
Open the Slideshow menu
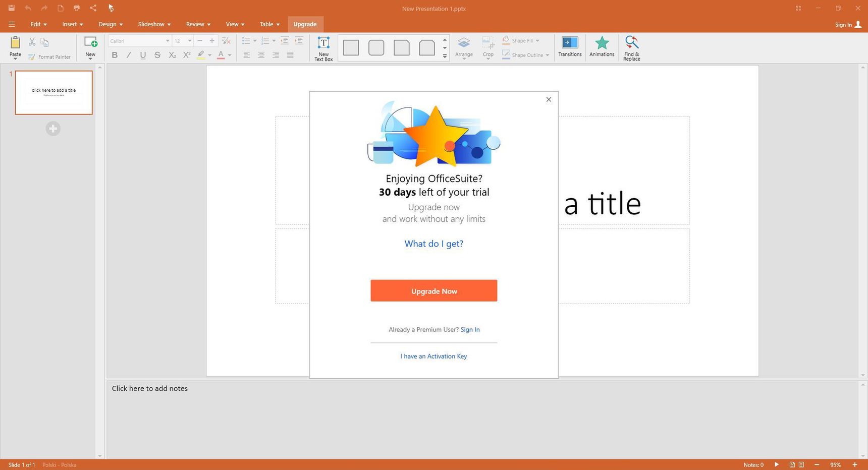click(154, 24)
